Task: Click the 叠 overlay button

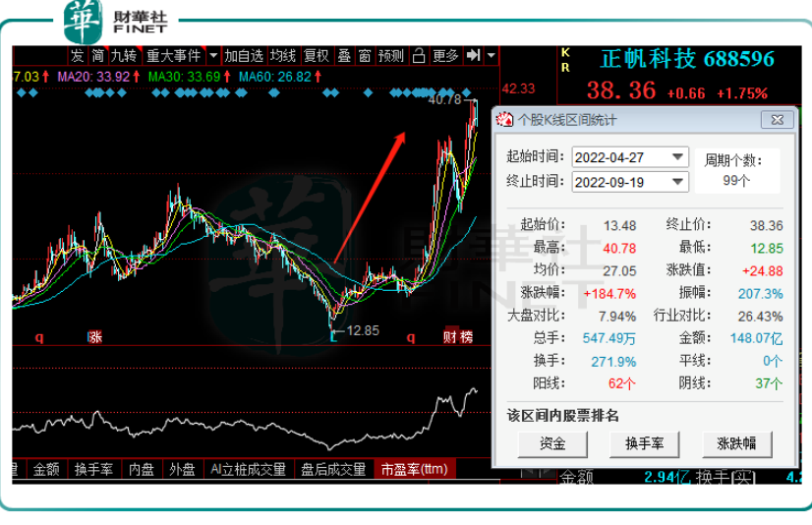Action: [x=344, y=55]
